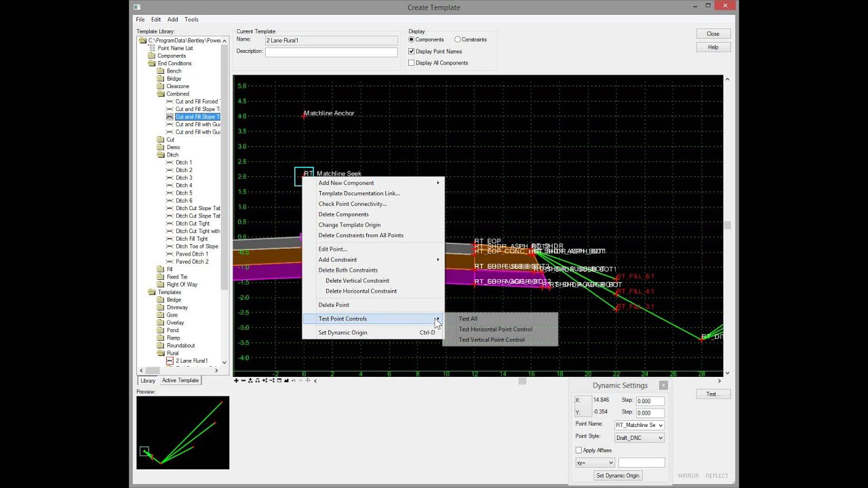
Task: Switch to the Active Template tab
Action: pyautogui.click(x=180, y=380)
